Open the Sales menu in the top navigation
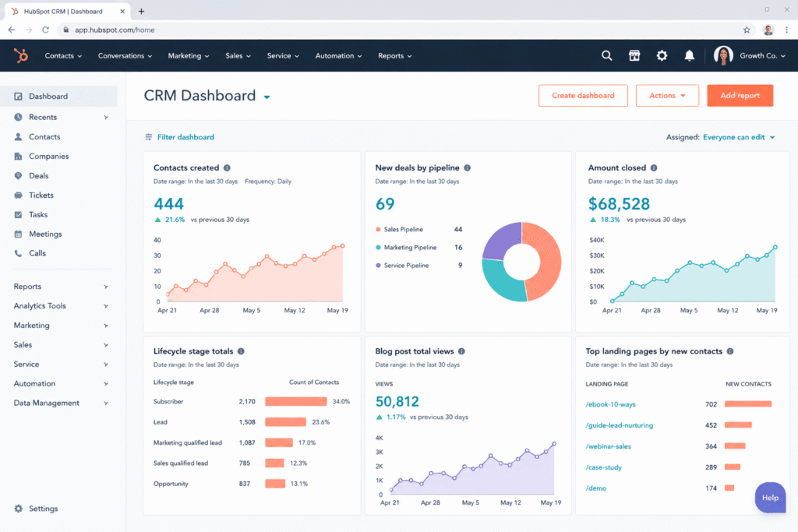The image size is (798, 532). [x=238, y=56]
